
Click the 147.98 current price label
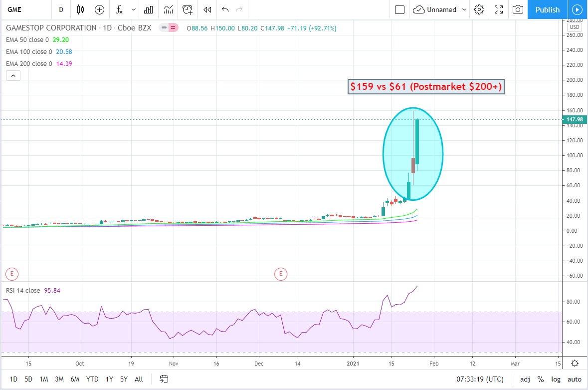coord(575,119)
